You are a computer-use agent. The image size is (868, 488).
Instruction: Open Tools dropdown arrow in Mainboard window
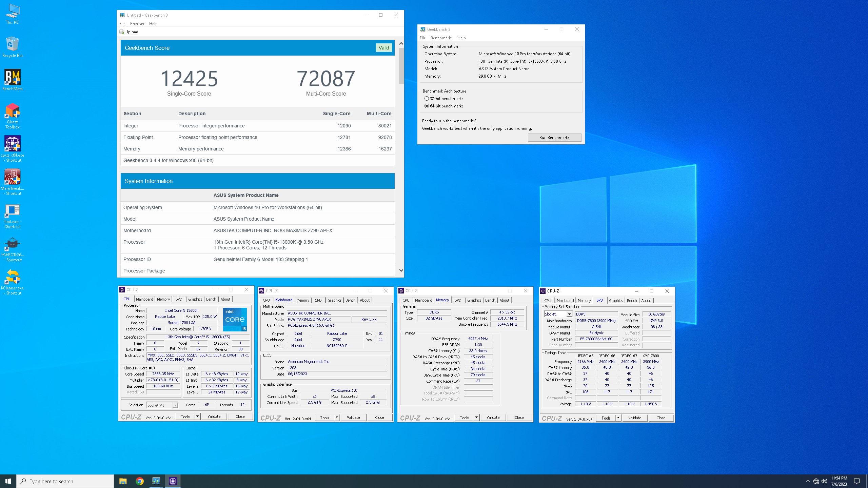pyautogui.click(x=337, y=418)
